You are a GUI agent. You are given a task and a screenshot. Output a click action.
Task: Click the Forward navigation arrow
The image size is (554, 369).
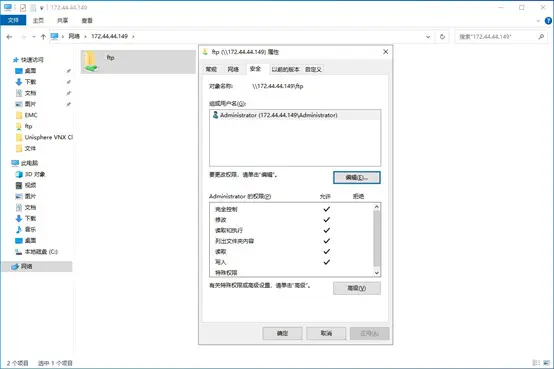tap(23, 37)
